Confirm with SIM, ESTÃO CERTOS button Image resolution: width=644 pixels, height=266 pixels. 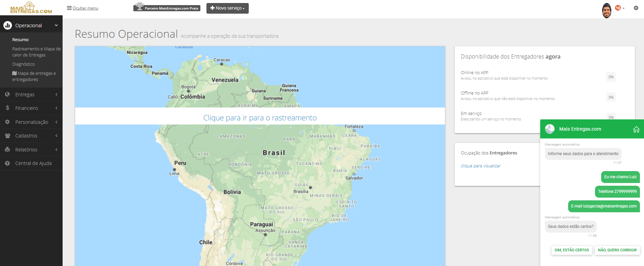click(572, 250)
